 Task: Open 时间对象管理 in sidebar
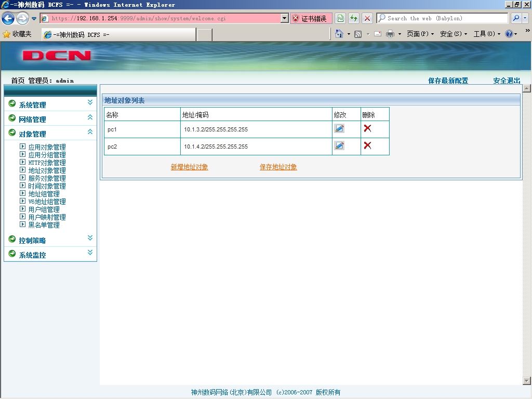pos(47,186)
